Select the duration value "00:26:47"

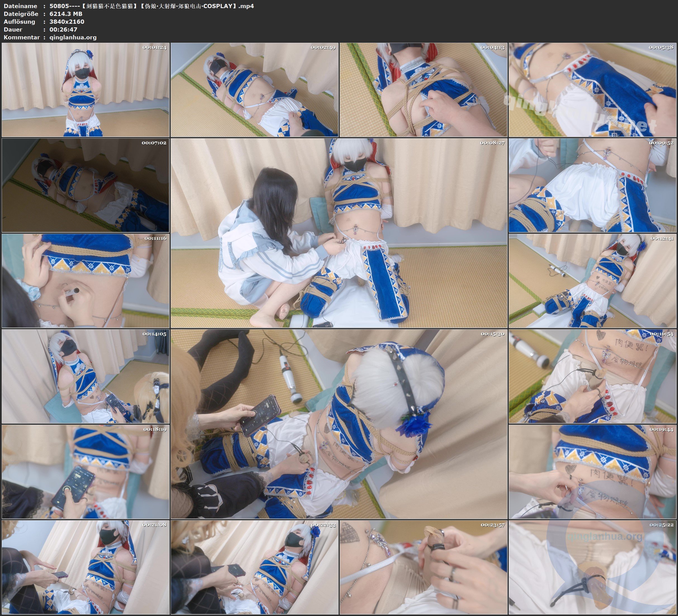tap(64, 29)
